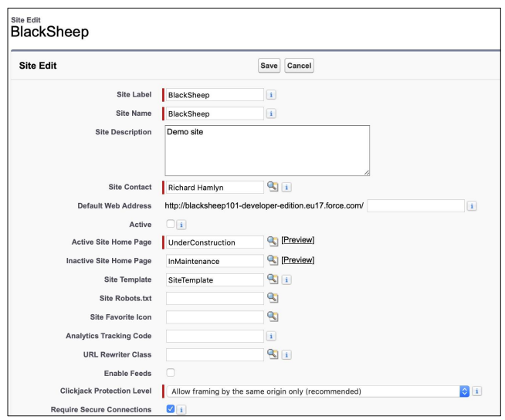Click the Save button
Image resolution: width=505 pixels, height=420 pixels.
pos(269,66)
